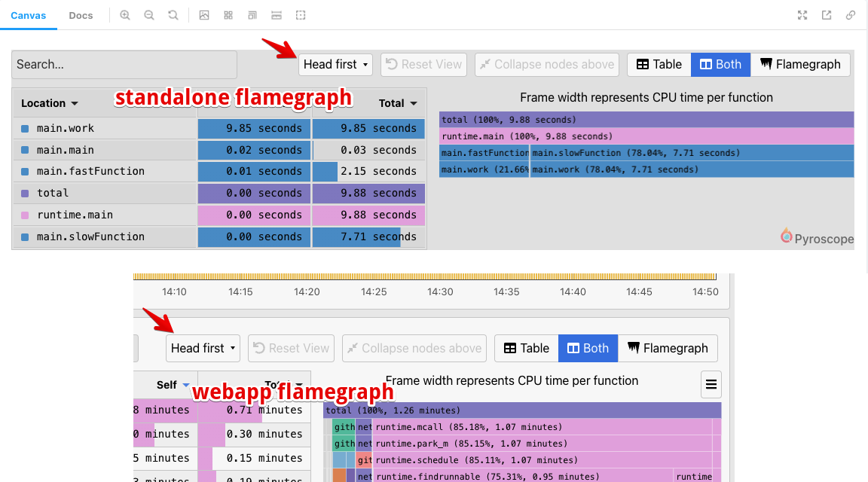868x482 pixels.
Task: Open the webapp Head first dropdown
Action: (x=203, y=348)
